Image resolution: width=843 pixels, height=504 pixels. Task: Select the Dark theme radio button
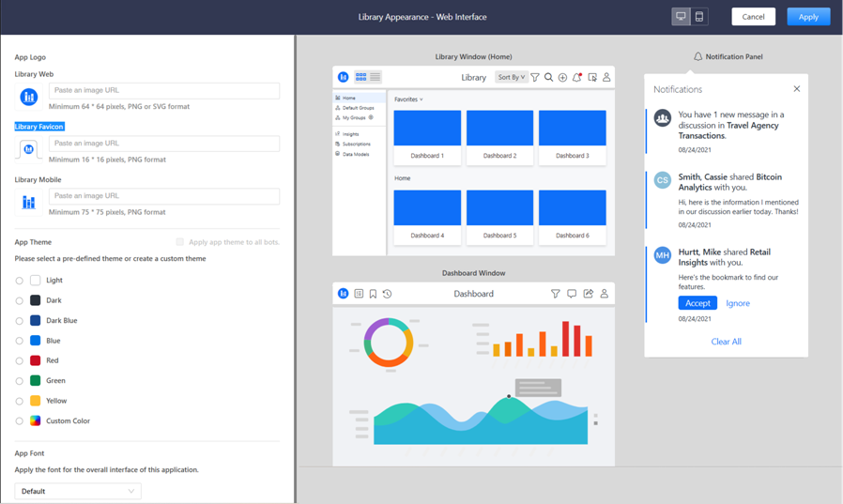(x=20, y=300)
